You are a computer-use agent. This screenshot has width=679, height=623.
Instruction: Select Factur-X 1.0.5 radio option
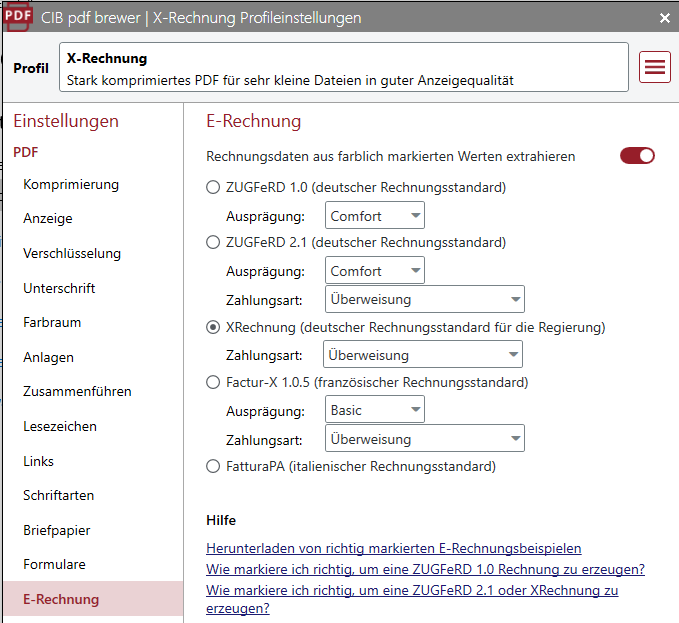click(x=213, y=382)
